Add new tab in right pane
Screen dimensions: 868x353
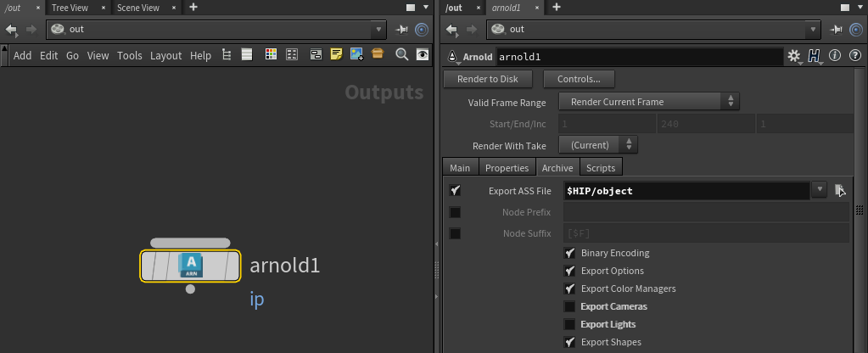point(557,7)
